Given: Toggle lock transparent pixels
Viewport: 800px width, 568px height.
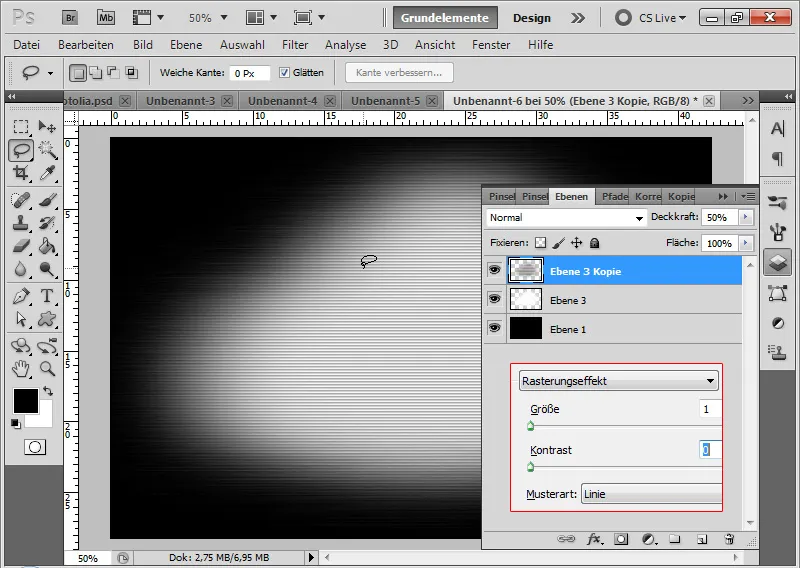Looking at the screenshot, I should click(x=540, y=243).
